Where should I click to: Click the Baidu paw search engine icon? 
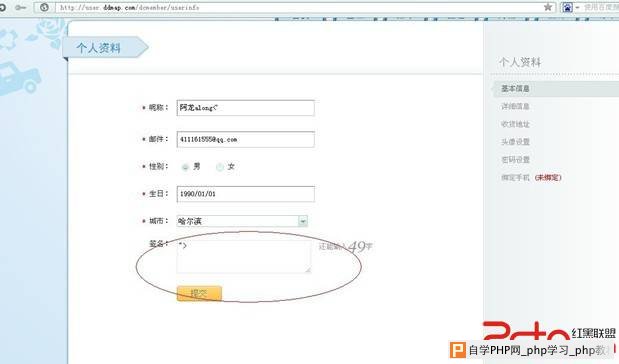(x=567, y=8)
